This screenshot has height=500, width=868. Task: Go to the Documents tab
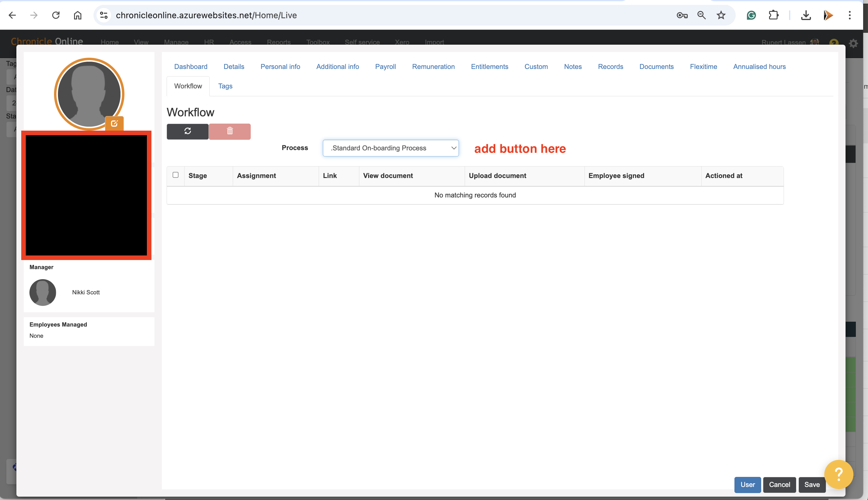656,67
